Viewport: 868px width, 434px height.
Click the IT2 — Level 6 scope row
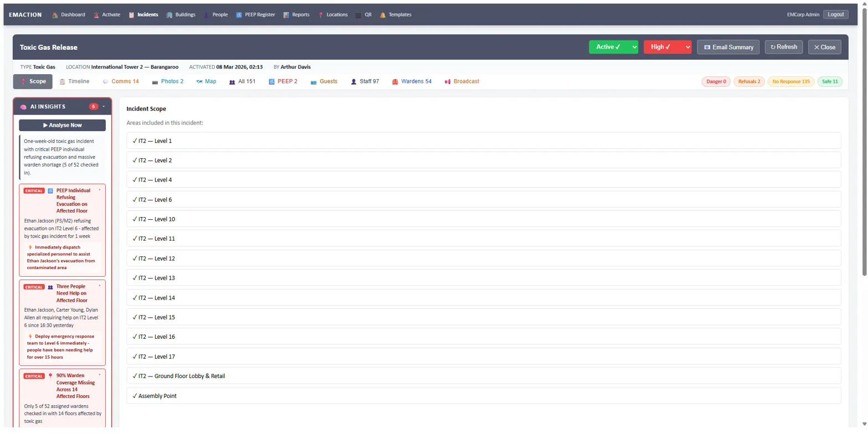483,199
